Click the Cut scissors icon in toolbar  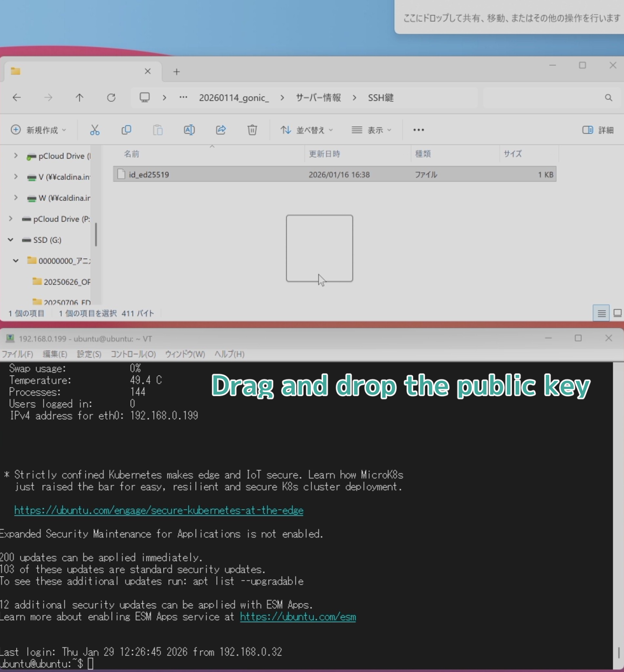pyautogui.click(x=94, y=130)
